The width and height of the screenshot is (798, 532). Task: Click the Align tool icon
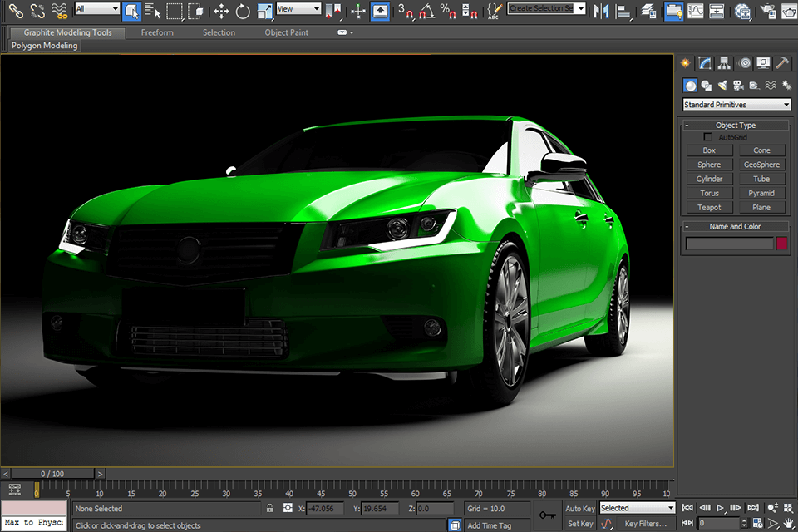pyautogui.click(x=623, y=11)
